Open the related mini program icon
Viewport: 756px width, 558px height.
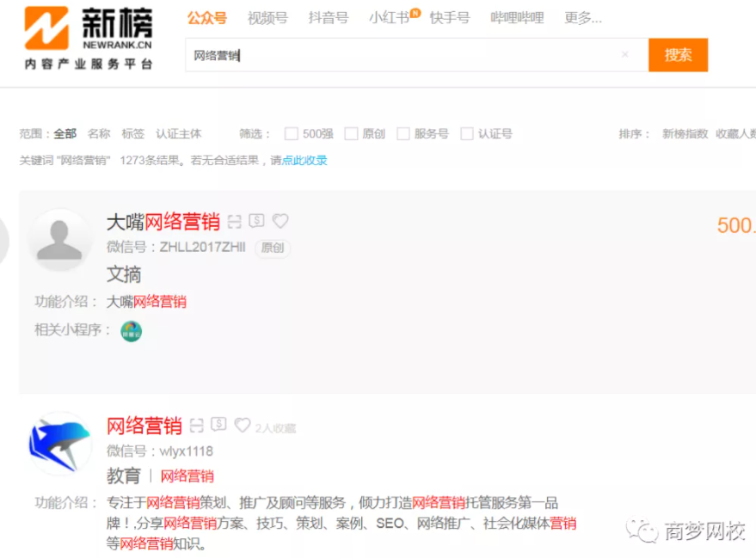[131, 331]
